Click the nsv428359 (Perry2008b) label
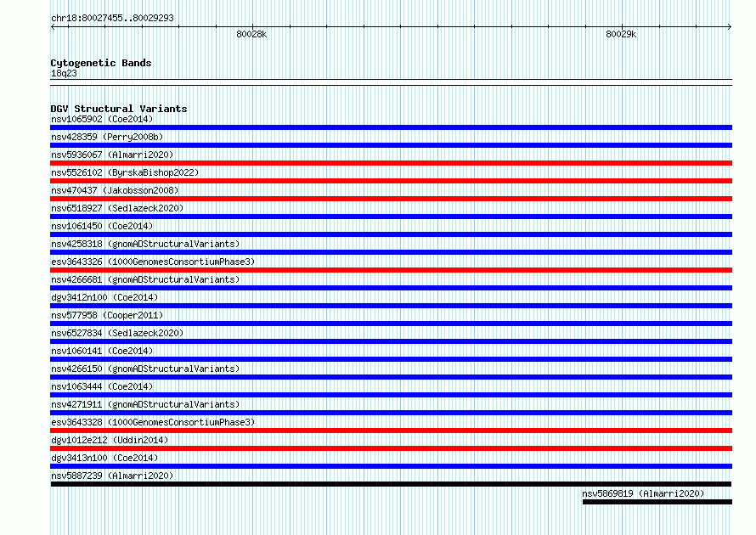This screenshot has width=756, height=535. pos(107,137)
